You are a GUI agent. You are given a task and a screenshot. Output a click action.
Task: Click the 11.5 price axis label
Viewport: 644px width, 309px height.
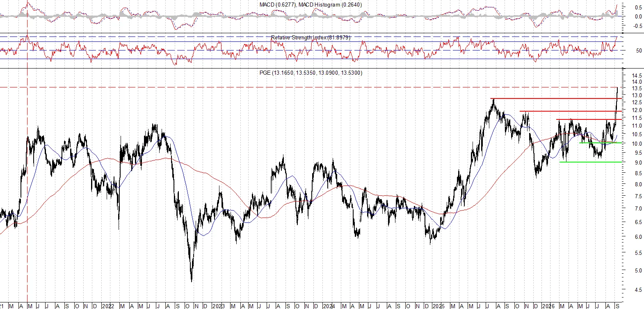(637, 118)
